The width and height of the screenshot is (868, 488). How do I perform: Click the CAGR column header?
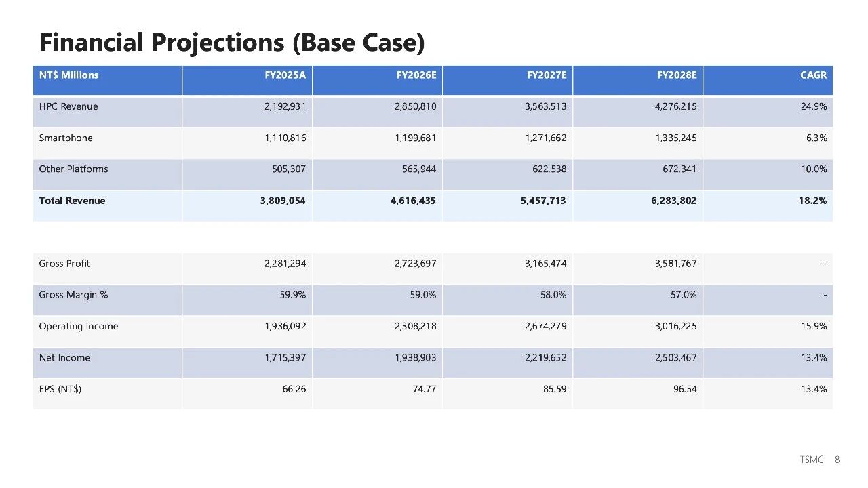813,75
